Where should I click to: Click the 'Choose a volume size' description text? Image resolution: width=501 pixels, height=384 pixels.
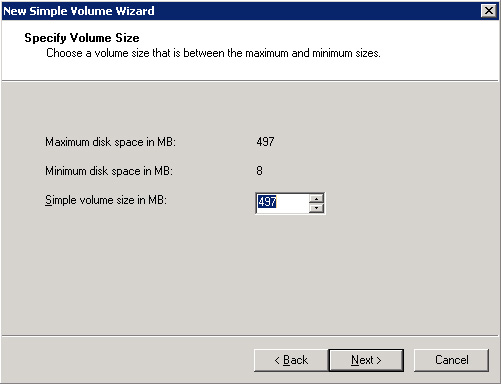[x=213, y=53]
